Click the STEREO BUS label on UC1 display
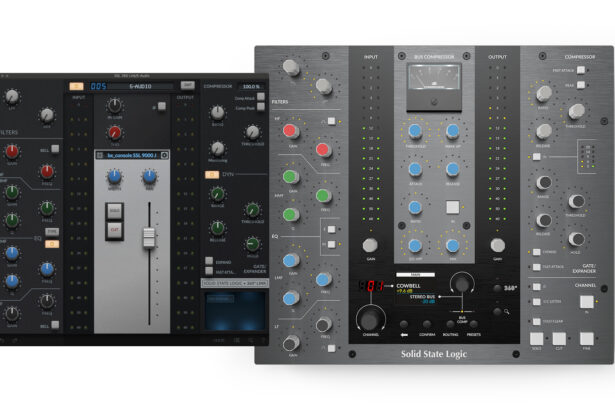Screen dimensions: 615x410 [x=422, y=297]
